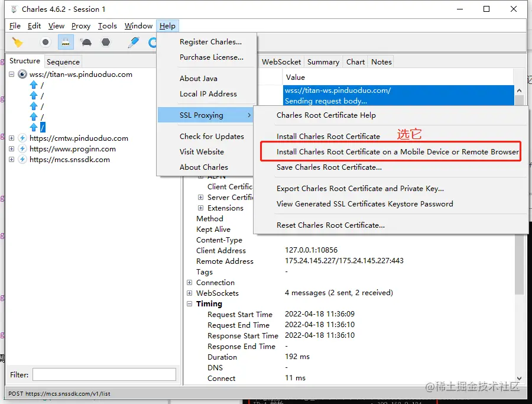Select the first upload arrow request under titan-ws

tap(34, 85)
